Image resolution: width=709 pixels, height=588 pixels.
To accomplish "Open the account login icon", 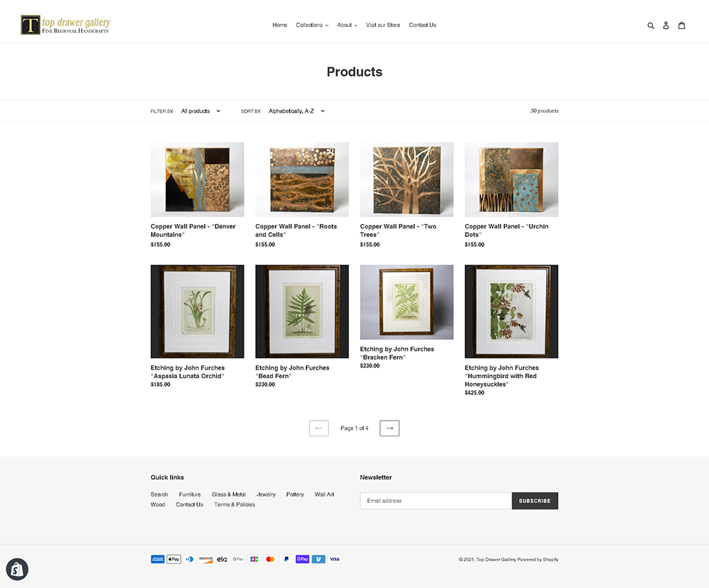I will pyautogui.click(x=666, y=26).
